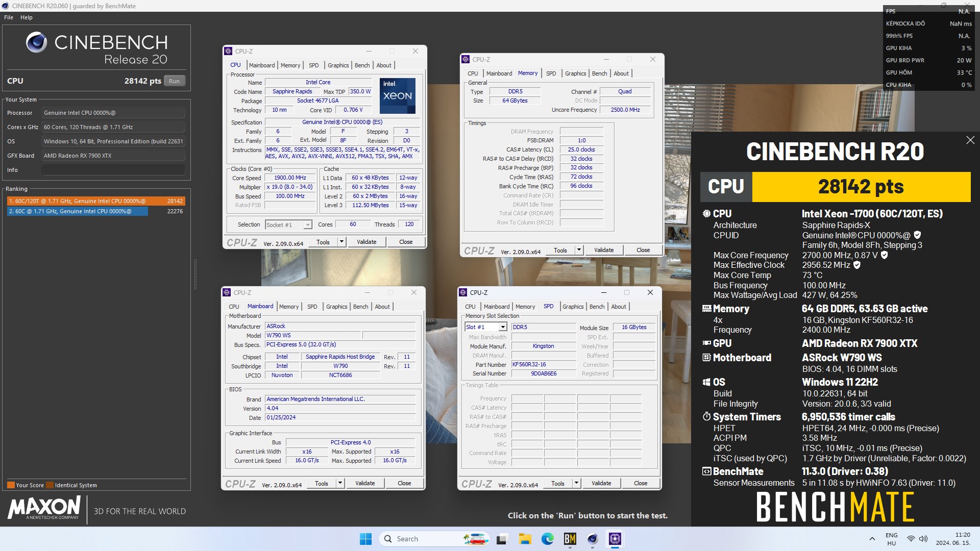The image size is (980, 551).
Task: Show hidden tray icons chevron
Action: 872,539
